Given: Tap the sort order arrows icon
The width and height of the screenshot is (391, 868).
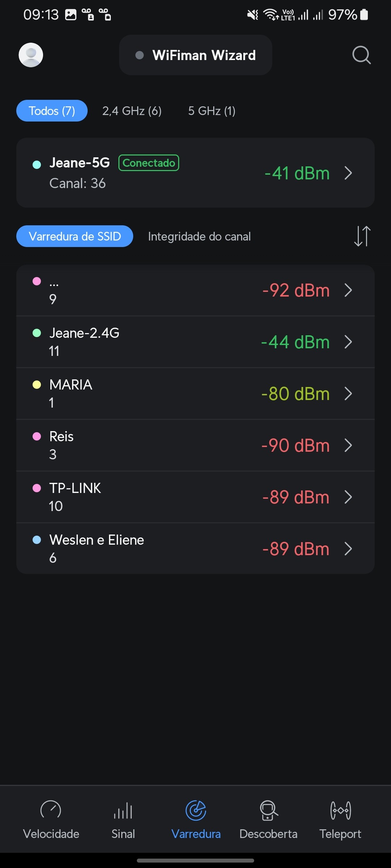Looking at the screenshot, I should [362, 236].
